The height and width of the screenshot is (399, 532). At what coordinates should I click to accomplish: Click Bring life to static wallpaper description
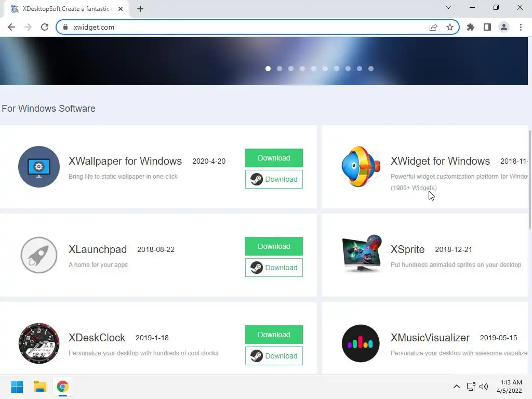coord(123,177)
